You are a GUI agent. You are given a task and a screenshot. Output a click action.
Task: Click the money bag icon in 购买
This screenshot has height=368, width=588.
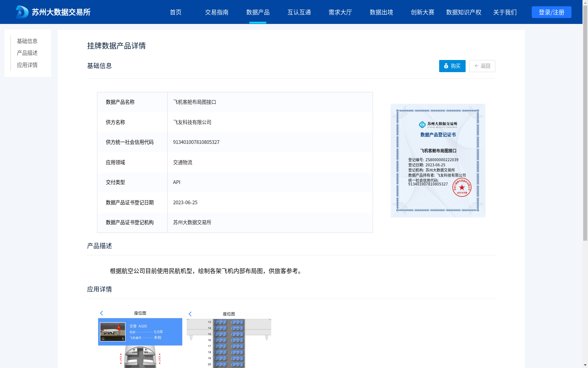[x=446, y=66]
